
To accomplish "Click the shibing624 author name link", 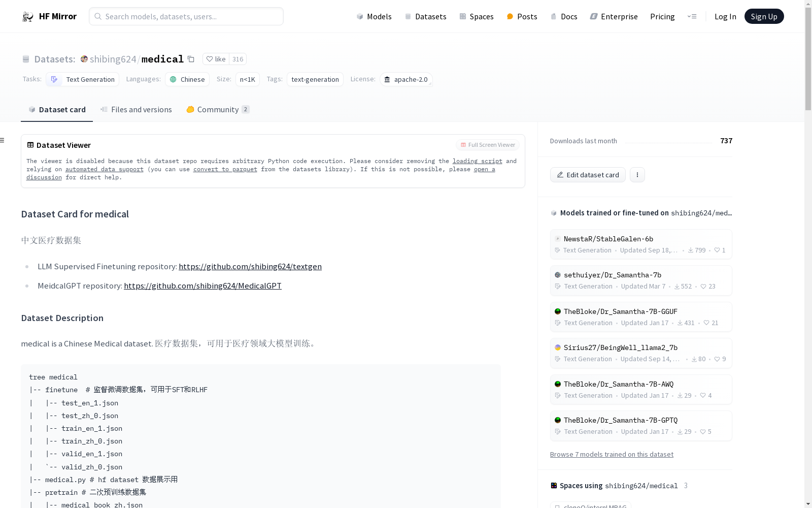I will click(x=113, y=59).
